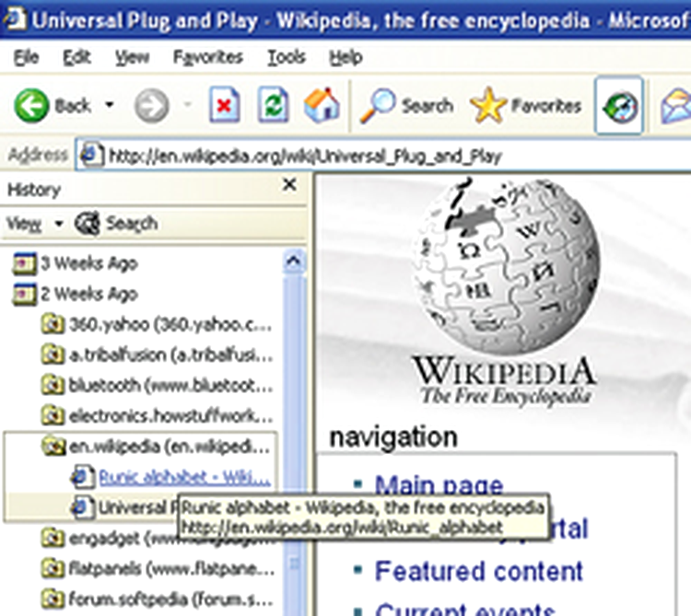This screenshot has width=691, height=616.
Task: Close the History side panel
Action: (x=289, y=184)
